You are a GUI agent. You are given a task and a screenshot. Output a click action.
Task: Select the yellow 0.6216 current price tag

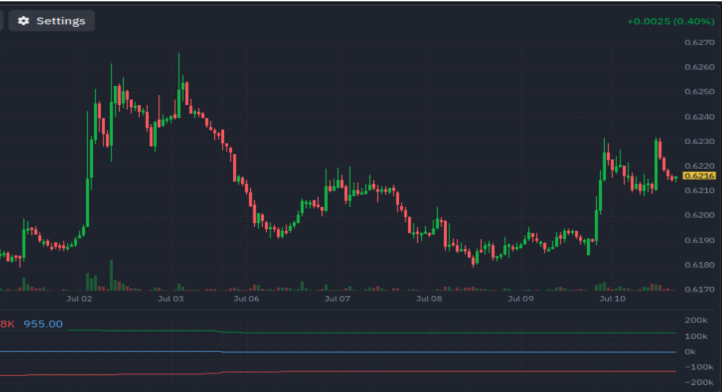point(699,176)
